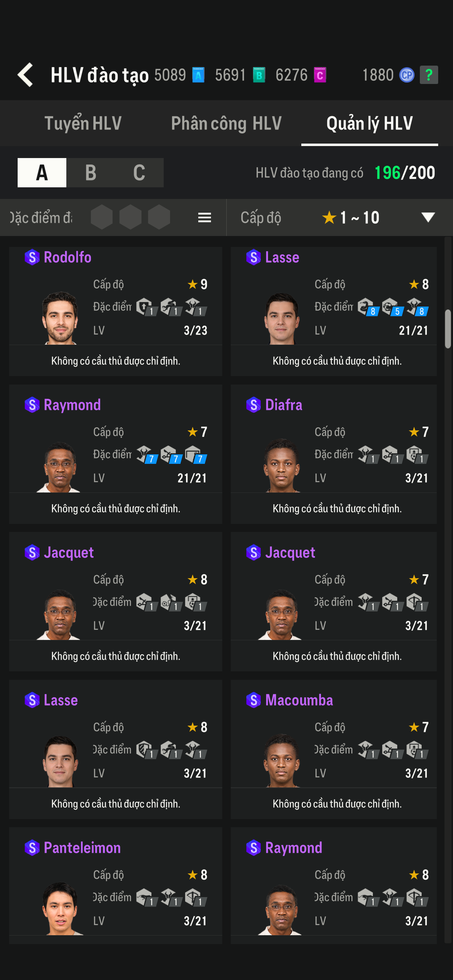453x980 pixels.
Task: Tap the back arrow icon
Action: point(25,75)
